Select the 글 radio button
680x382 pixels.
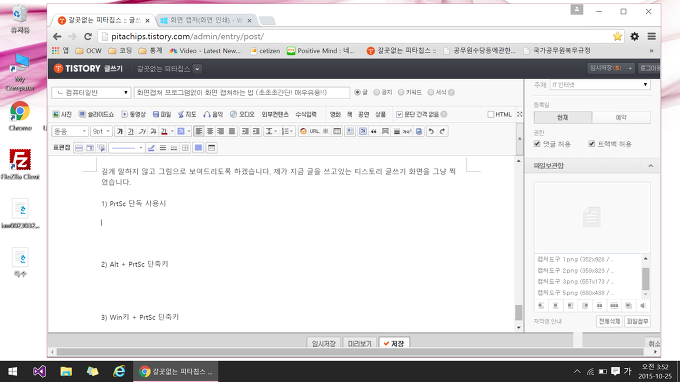point(357,92)
